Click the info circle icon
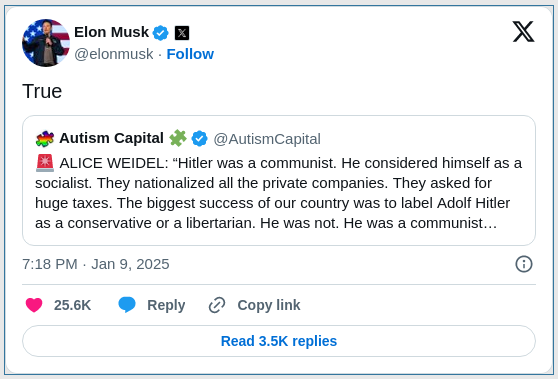The width and height of the screenshot is (558, 379). [x=524, y=264]
